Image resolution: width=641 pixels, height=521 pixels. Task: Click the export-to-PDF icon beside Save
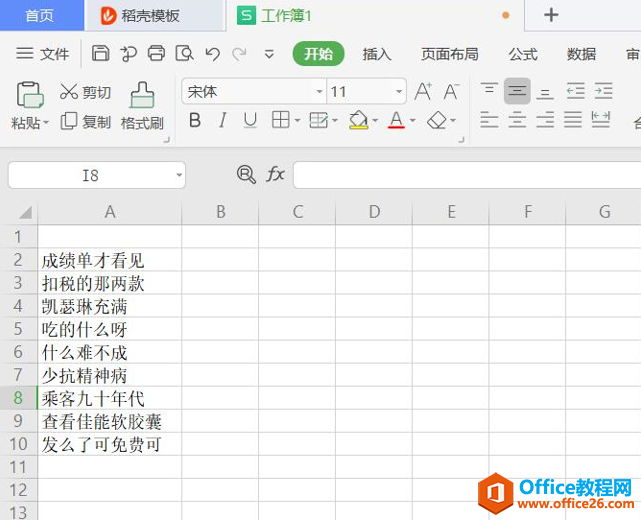tap(128, 54)
